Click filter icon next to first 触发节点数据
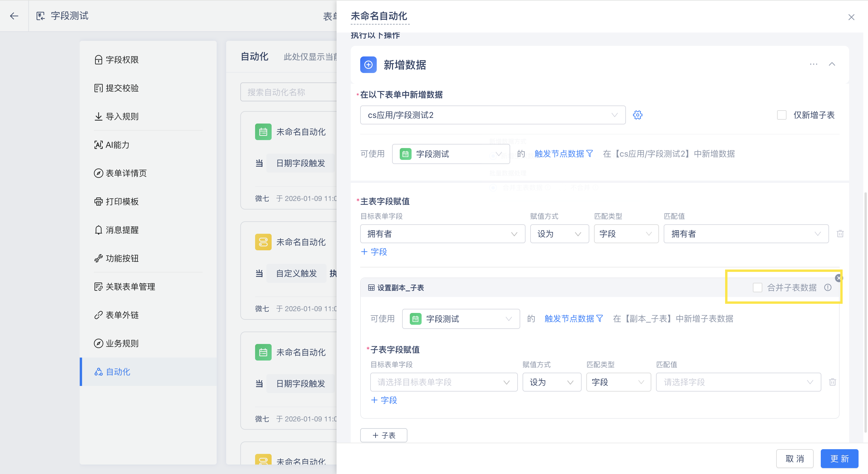This screenshot has height=474, width=868. click(x=589, y=154)
